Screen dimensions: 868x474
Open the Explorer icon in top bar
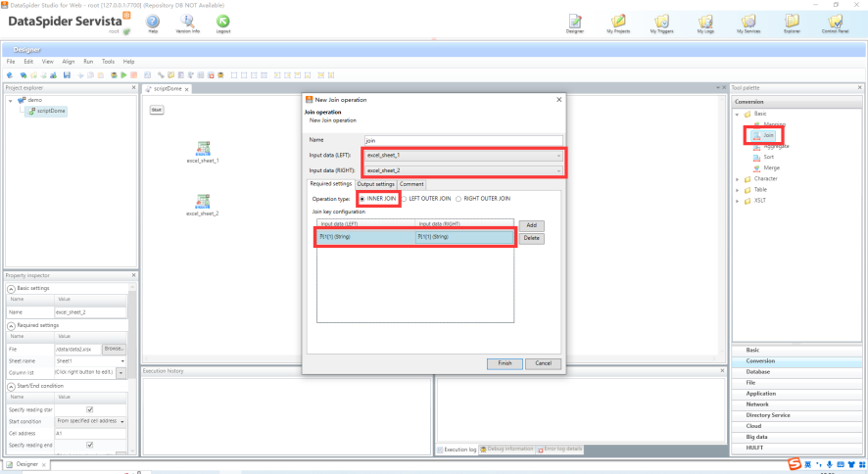tap(792, 22)
